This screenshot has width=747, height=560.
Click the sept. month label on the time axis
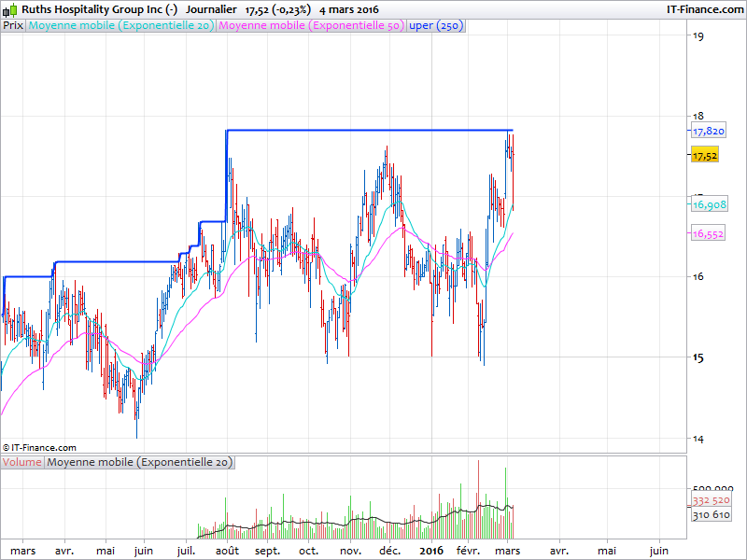point(267,551)
